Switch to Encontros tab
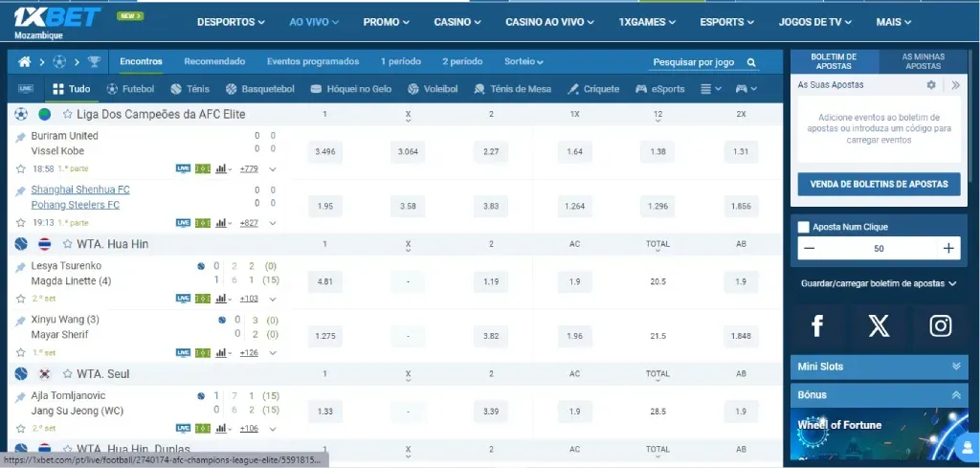Screen dimensions: 980x468 [x=142, y=62]
